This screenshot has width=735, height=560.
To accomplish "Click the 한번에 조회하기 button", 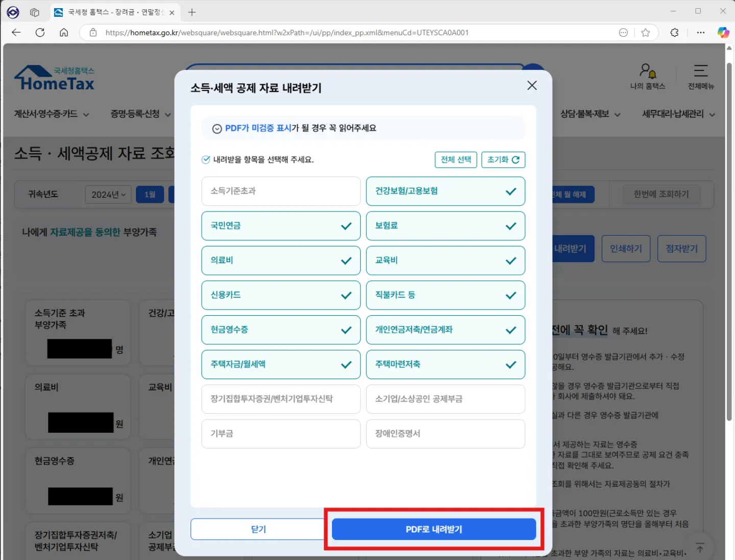I will pos(661,194).
